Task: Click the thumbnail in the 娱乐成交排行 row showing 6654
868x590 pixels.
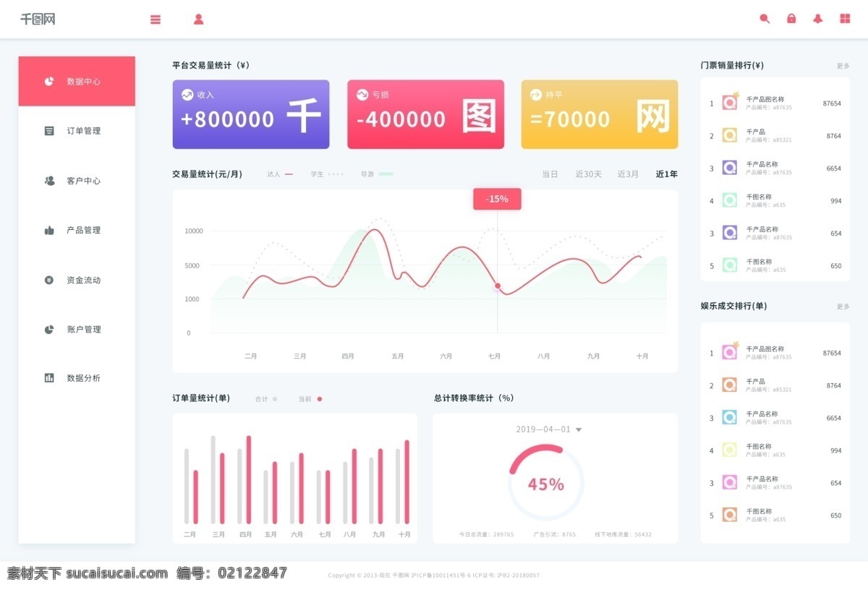Action: pyautogui.click(x=730, y=418)
